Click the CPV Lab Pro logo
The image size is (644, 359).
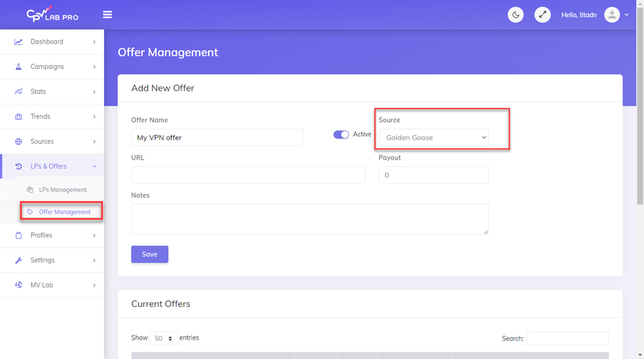pyautogui.click(x=52, y=14)
